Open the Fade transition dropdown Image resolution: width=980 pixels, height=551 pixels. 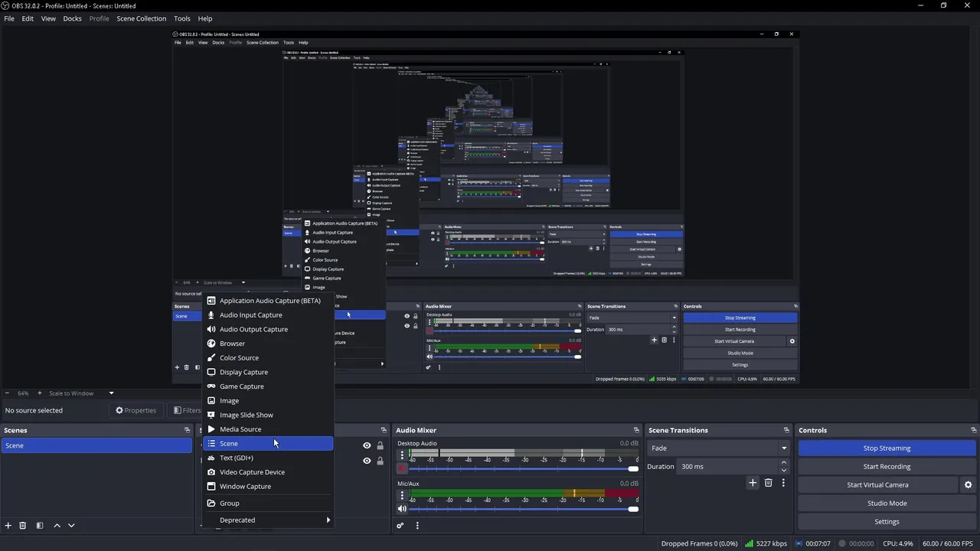point(718,448)
